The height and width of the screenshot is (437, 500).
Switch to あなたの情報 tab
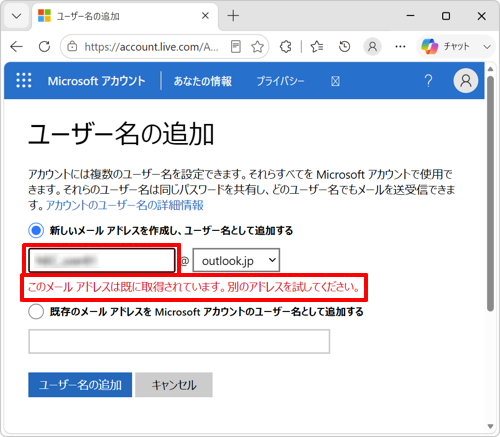pyautogui.click(x=203, y=81)
